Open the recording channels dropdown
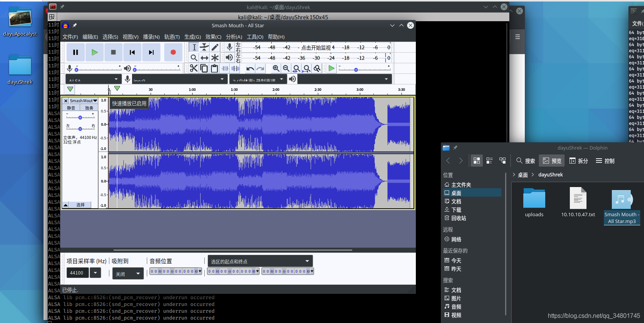This screenshot has width=644, height=323. point(258,79)
